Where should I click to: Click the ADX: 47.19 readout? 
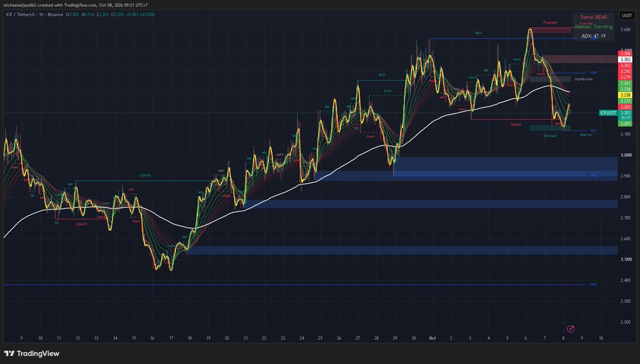coord(594,36)
